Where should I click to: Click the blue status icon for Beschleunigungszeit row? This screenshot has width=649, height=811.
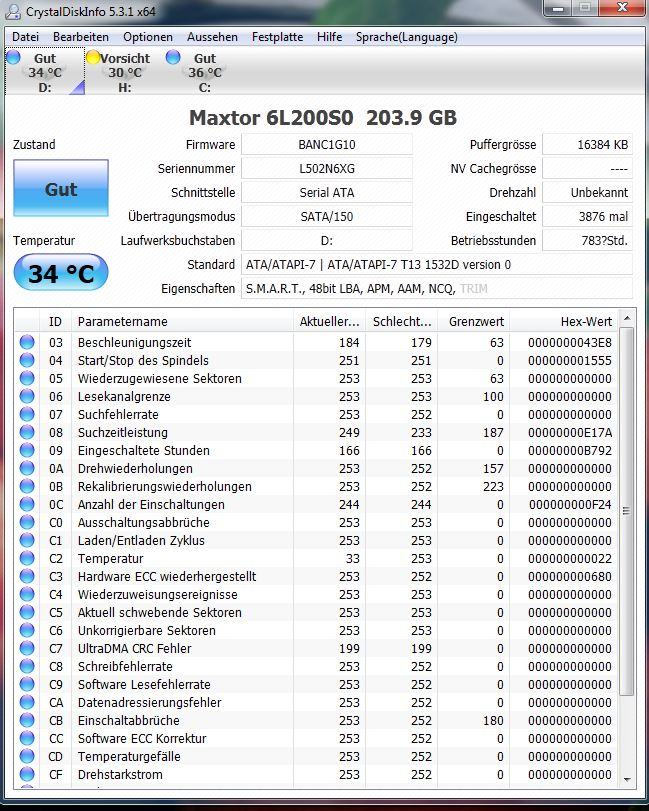tap(27, 342)
